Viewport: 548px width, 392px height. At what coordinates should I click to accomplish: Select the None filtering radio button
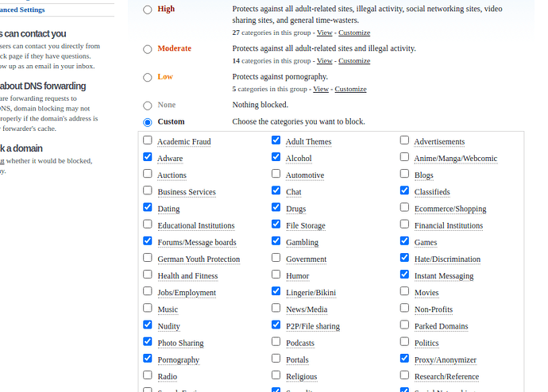[x=148, y=106]
